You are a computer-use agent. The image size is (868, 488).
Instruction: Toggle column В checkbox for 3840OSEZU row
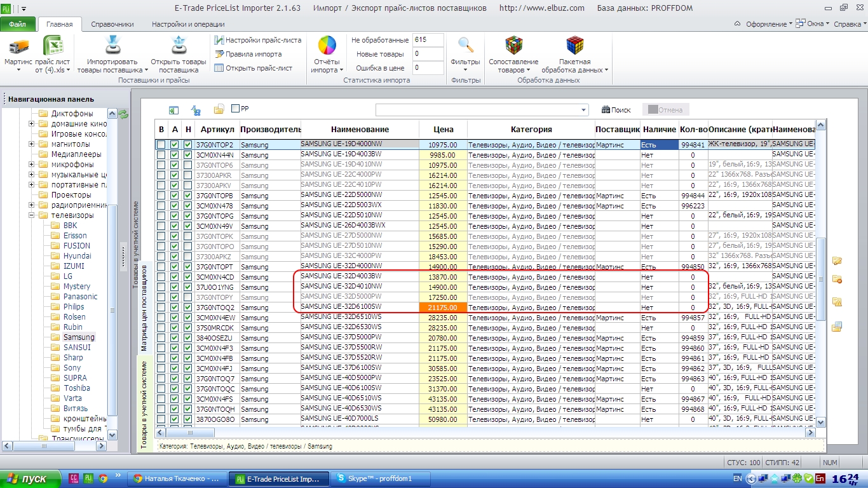[161, 338]
